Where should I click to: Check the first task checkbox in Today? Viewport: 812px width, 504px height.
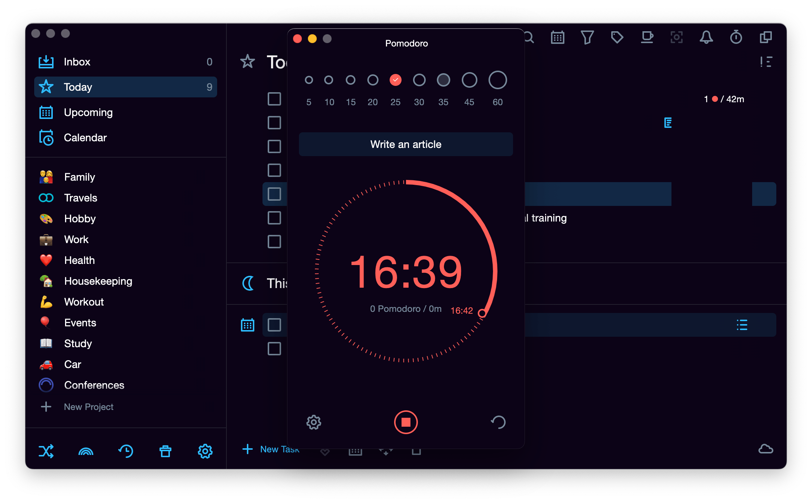coord(274,99)
